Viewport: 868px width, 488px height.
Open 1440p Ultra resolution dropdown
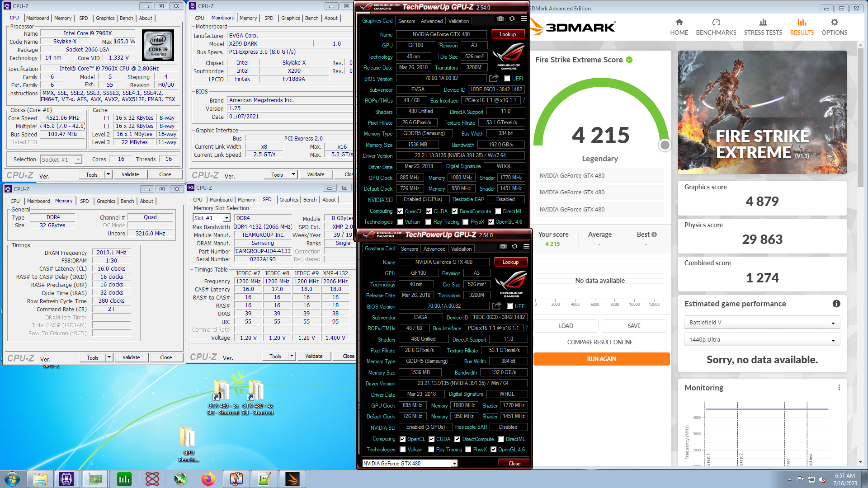point(762,340)
